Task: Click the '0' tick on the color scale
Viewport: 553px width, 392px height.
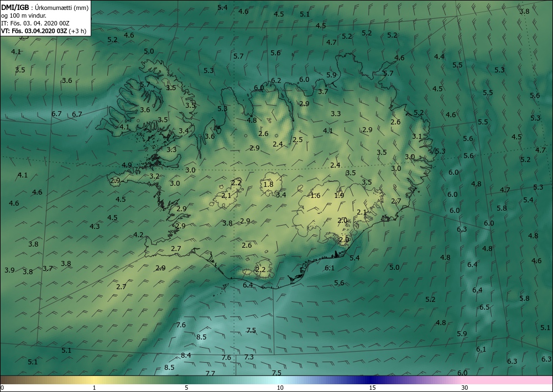Action: point(2,388)
